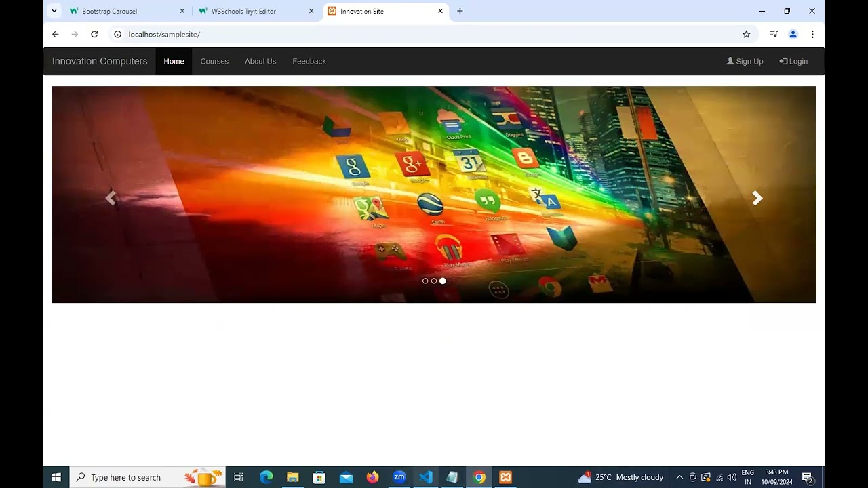
Task: Open XAMPP from the taskbar
Action: pyautogui.click(x=505, y=477)
